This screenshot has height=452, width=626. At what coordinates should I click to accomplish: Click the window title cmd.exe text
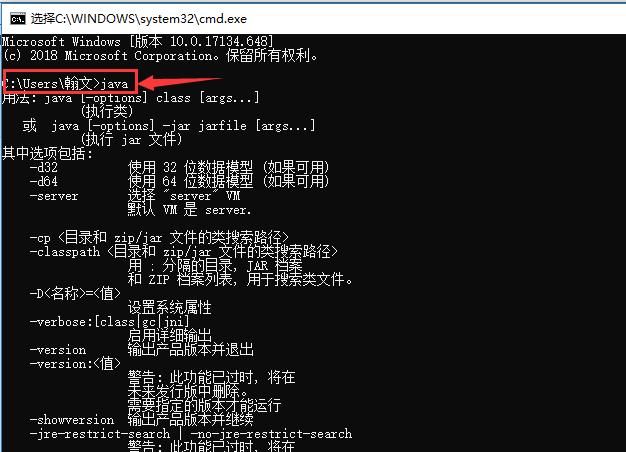pyautogui.click(x=139, y=19)
